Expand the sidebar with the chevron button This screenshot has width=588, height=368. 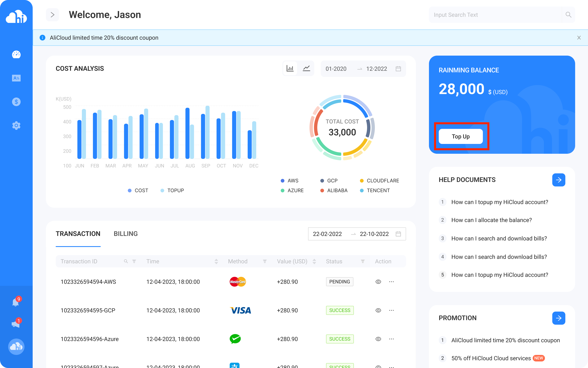click(52, 15)
